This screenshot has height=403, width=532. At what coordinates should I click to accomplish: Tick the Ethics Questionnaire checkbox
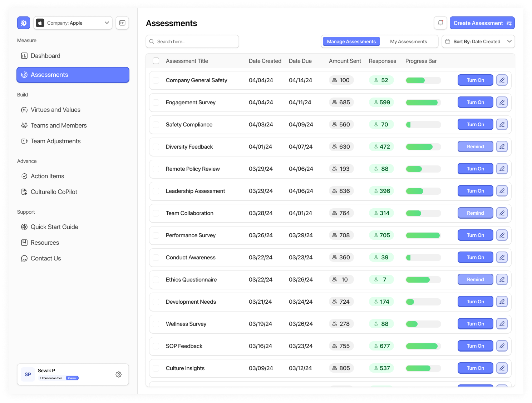tap(156, 279)
